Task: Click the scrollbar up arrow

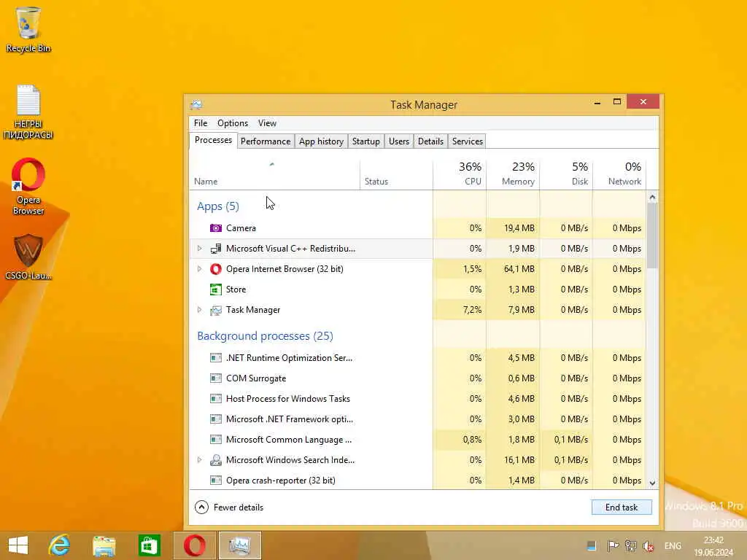Action: click(x=652, y=197)
